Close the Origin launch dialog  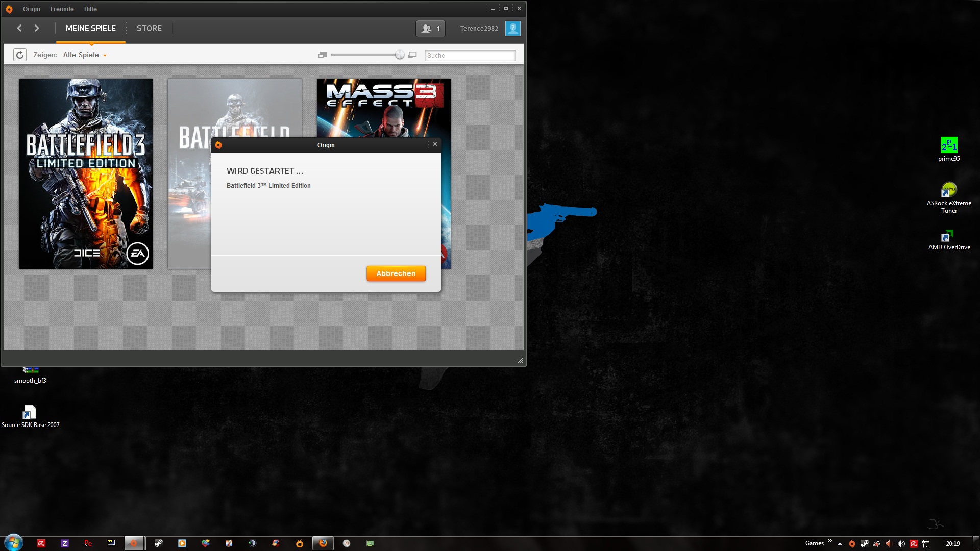(435, 144)
